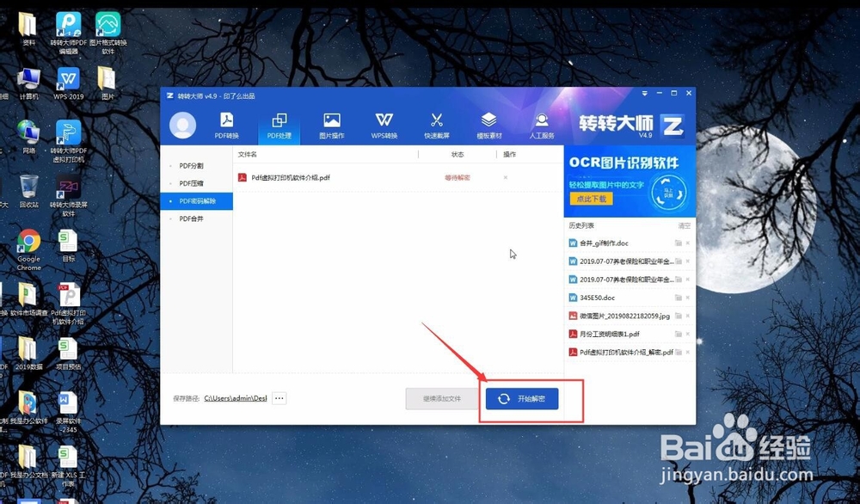Select 转转大师PDF编辑器 desktop shortcut
The width and height of the screenshot is (860, 504).
click(x=68, y=32)
